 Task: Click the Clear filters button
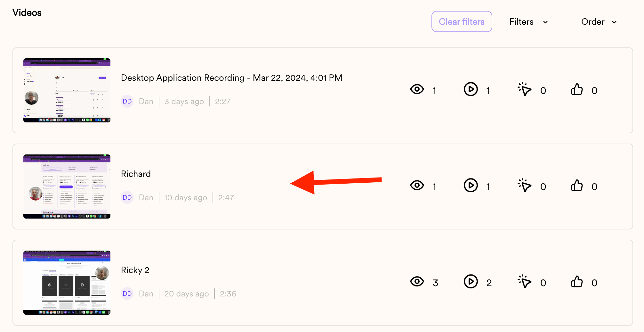[462, 21]
